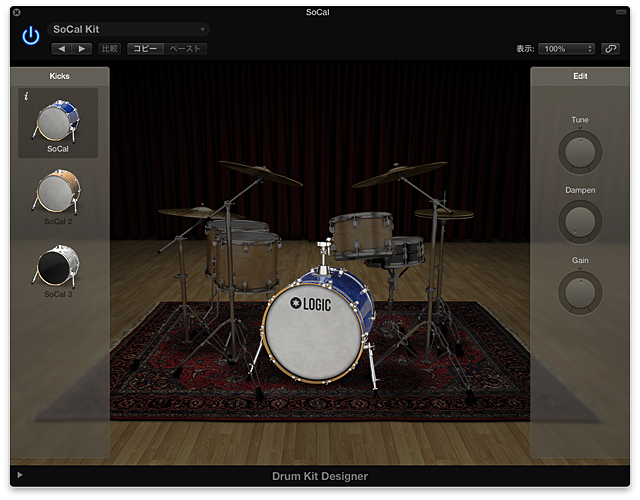The width and height of the screenshot is (640, 500).
Task: Open the 100% view size dropdown
Action: [566, 48]
